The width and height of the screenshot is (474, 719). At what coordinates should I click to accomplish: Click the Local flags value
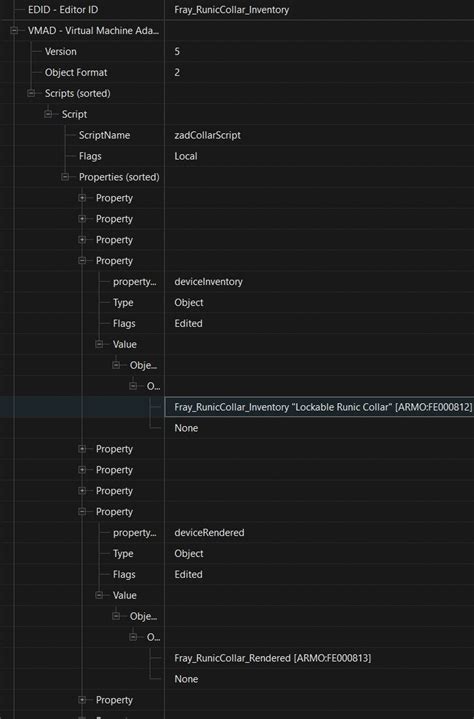tap(186, 156)
